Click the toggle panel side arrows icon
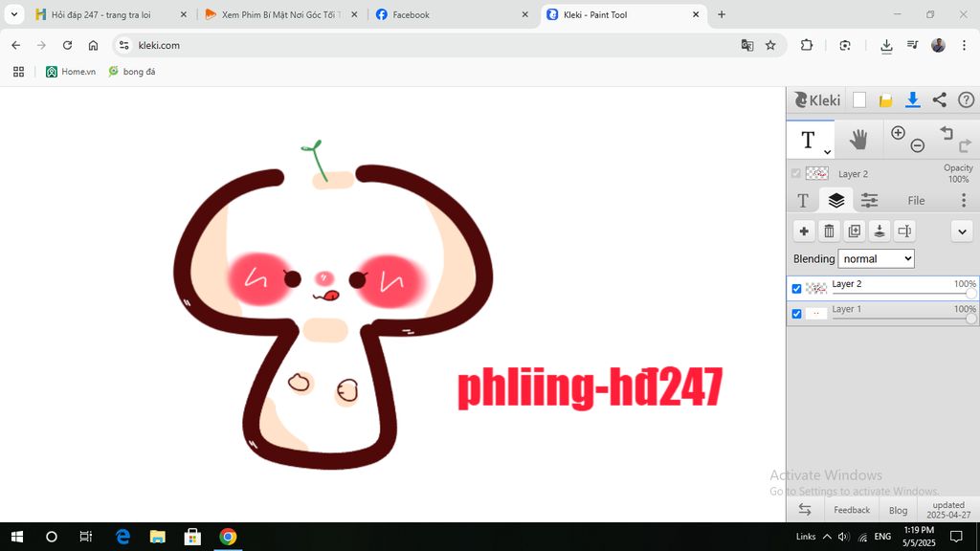The width and height of the screenshot is (980, 551). 805,510
